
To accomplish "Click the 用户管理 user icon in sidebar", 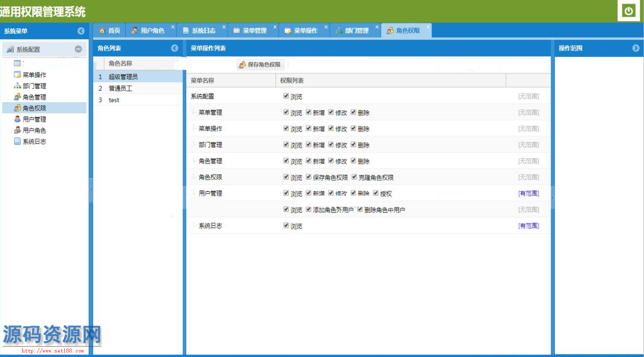I will (17, 119).
